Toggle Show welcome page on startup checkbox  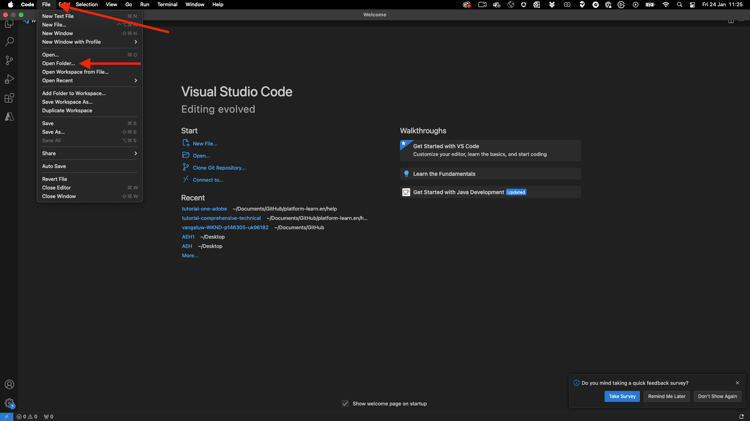point(345,404)
